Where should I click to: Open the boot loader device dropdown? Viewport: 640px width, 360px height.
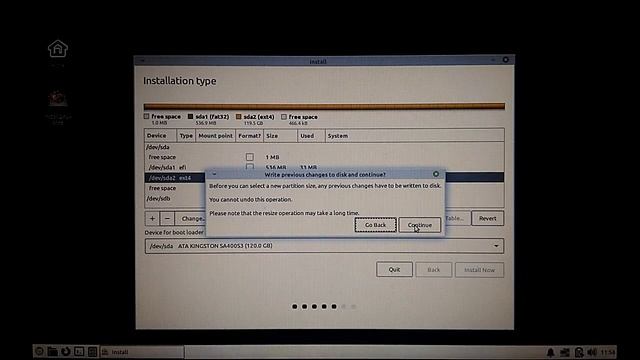pyautogui.click(x=324, y=246)
